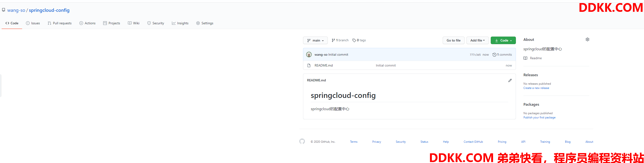The width and height of the screenshot is (644, 163).
Task: Open the footer Training link
Action: point(545,142)
